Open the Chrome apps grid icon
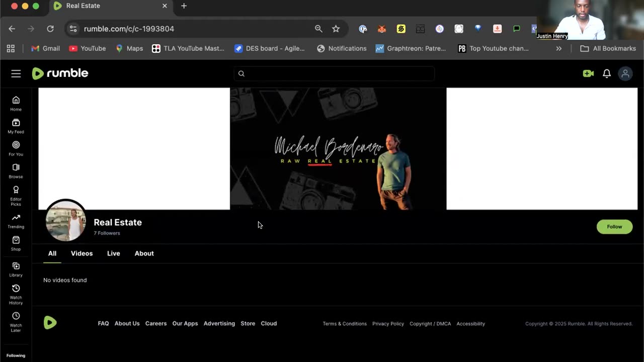 pos(11,48)
